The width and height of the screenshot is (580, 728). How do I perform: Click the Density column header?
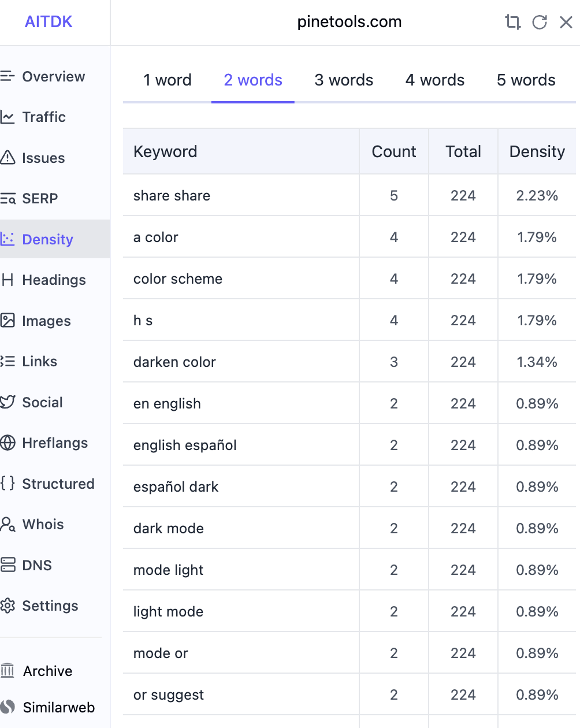pos(537,152)
